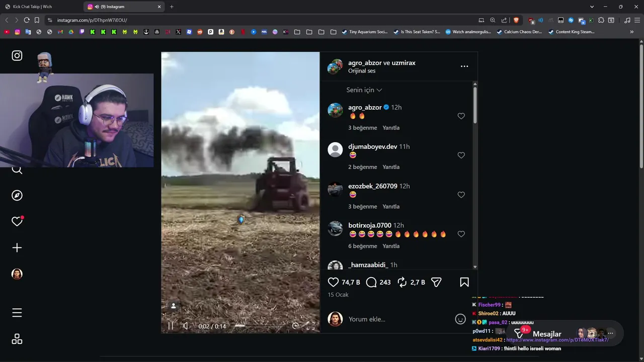Like the post with the 74,7 B heart
Viewport: 644px width, 362px height.
[333, 283]
